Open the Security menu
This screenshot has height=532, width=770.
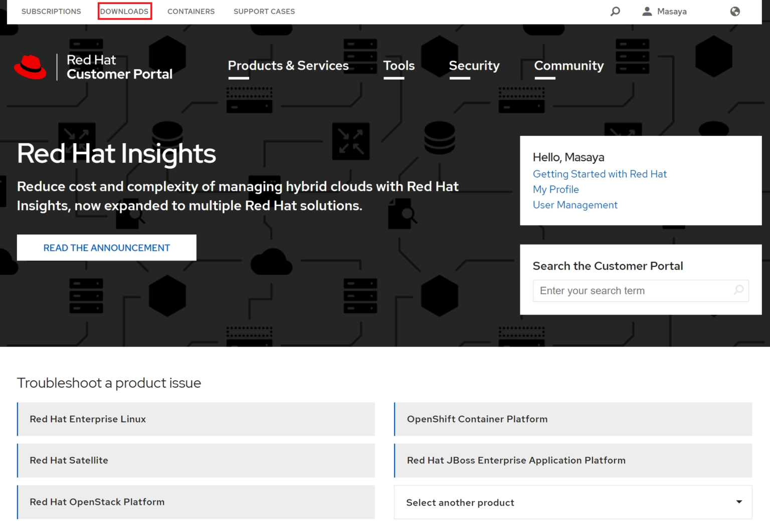tap(474, 66)
